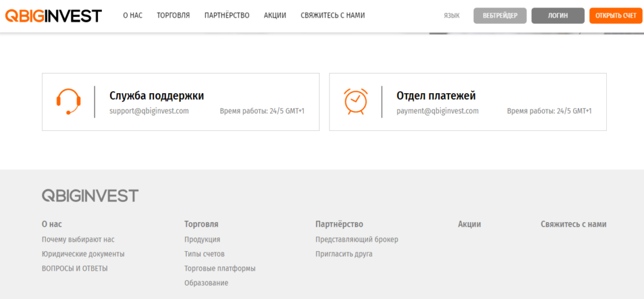The width and height of the screenshot is (644, 299).
Task: Click the ВЕБТРЕЙДЕР button
Action: coord(500,16)
